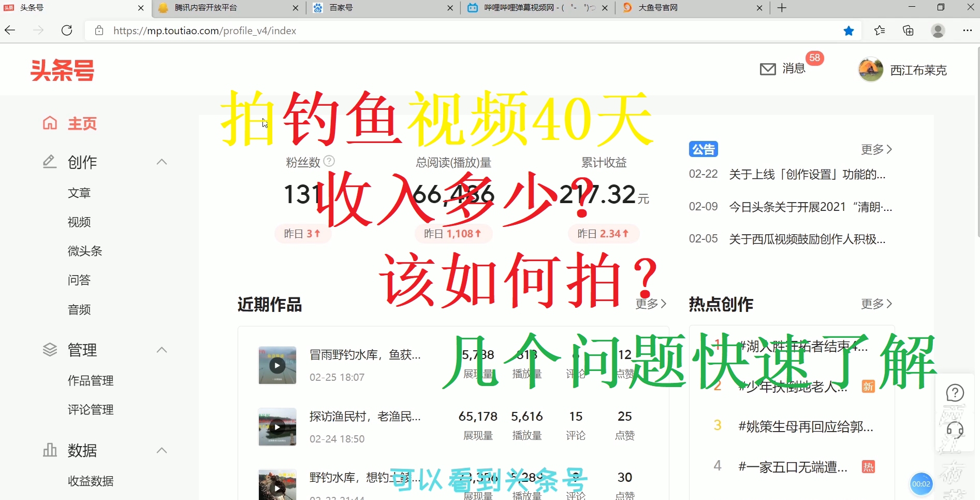Click the 消息 messages link
This screenshot has height=500, width=980.
click(x=794, y=68)
